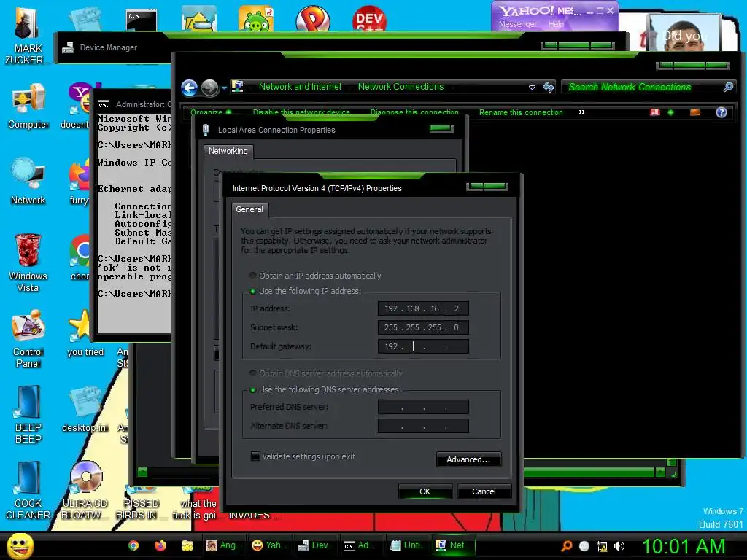The height and width of the screenshot is (560, 747).
Task: Click the Advanced... button
Action: coord(468,459)
